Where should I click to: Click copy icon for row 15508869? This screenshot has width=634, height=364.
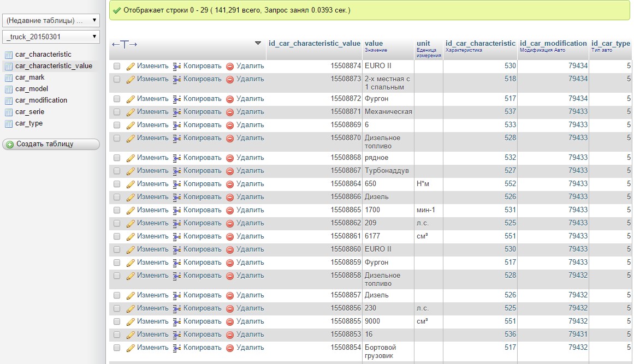pos(177,125)
